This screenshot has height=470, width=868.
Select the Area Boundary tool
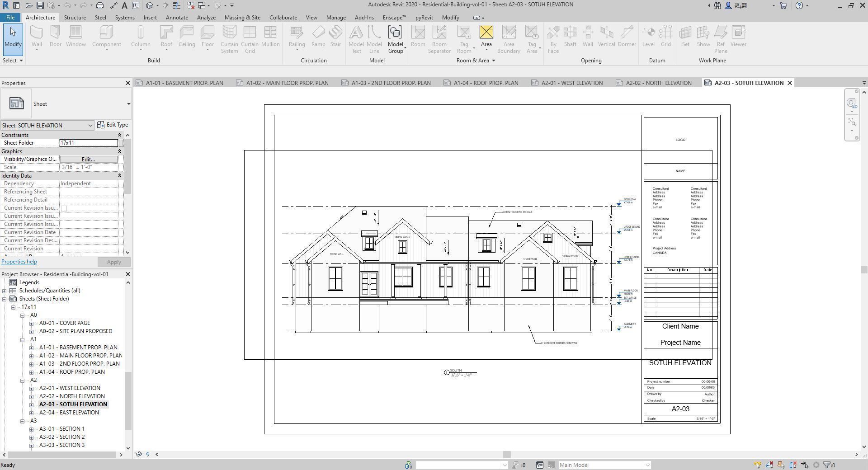pyautogui.click(x=509, y=39)
